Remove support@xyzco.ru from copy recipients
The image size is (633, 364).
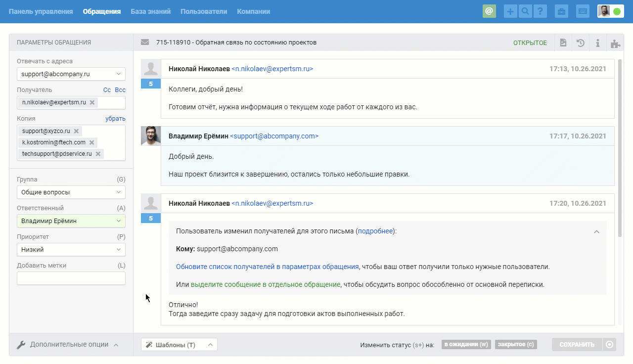click(x=76, y=131)
